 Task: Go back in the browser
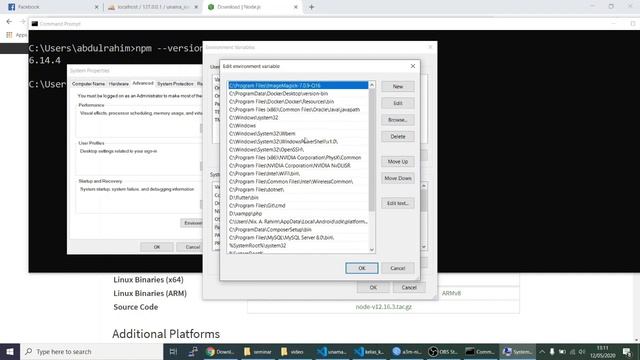point(9,22)
